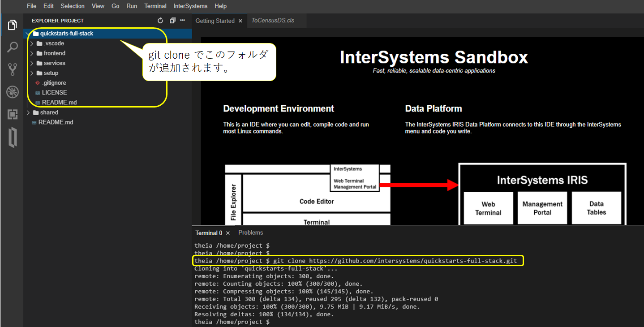Open the Terminal menu
This screenshot has width=644, height=327.
(x=155, y=6)
